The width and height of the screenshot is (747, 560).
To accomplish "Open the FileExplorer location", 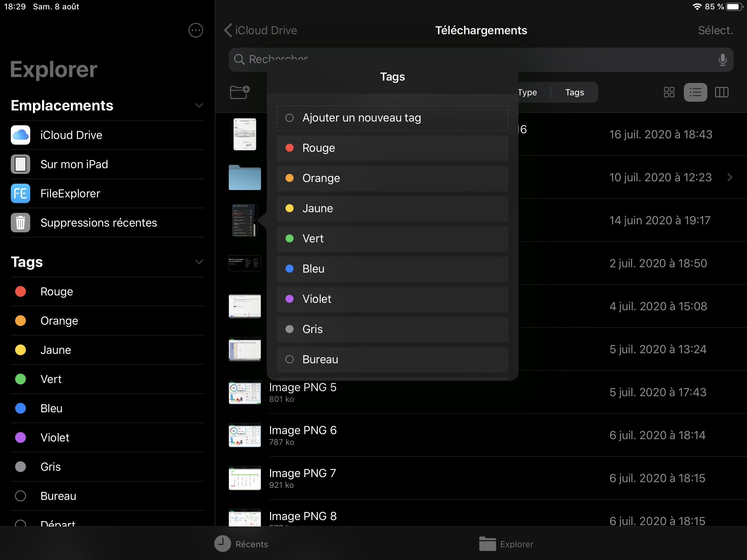I will coord(70,193).
